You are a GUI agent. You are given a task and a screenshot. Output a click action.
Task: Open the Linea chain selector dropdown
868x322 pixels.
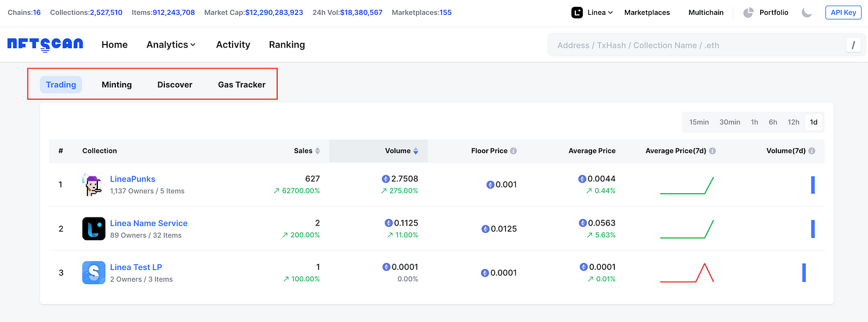[x=592, y=12]
